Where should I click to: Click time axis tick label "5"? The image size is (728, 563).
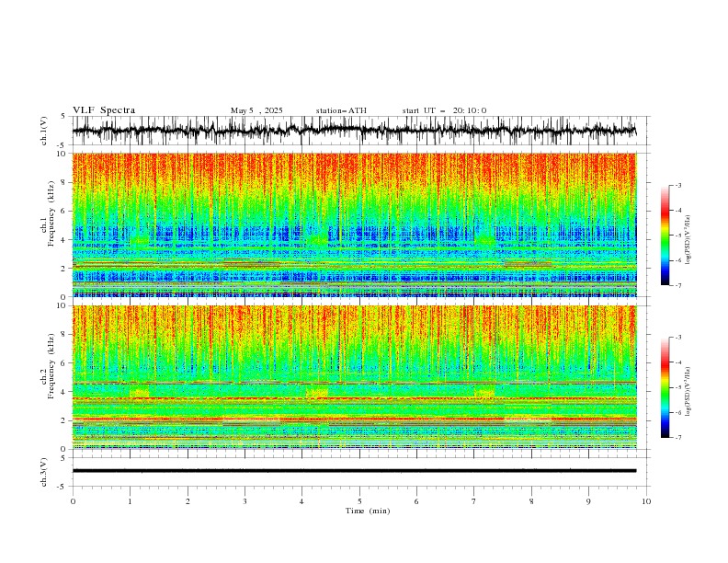pos(359,501)
